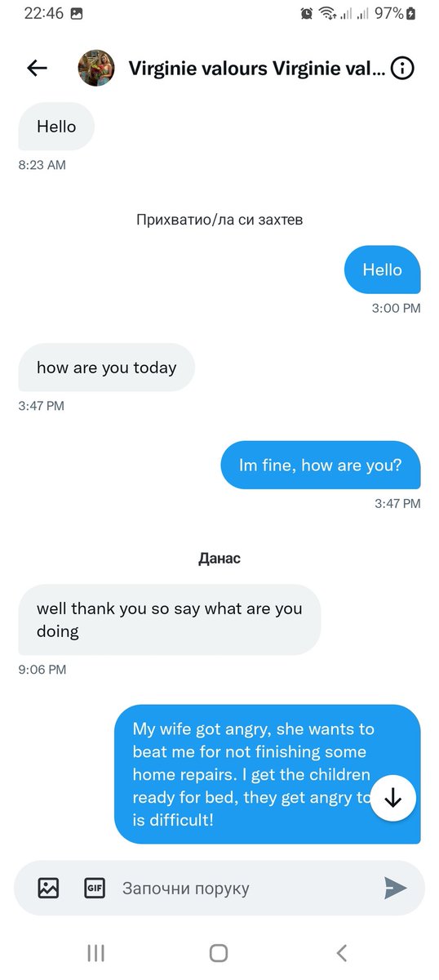
Task: Tap the Android home navigation button
Action: pos(219,952)
